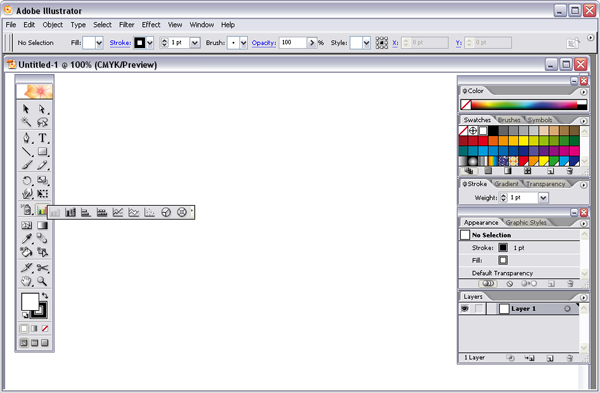Switch to the Gradient tab
The width and height of the screenshot is (600, 393).
click(x=506, y=184)
